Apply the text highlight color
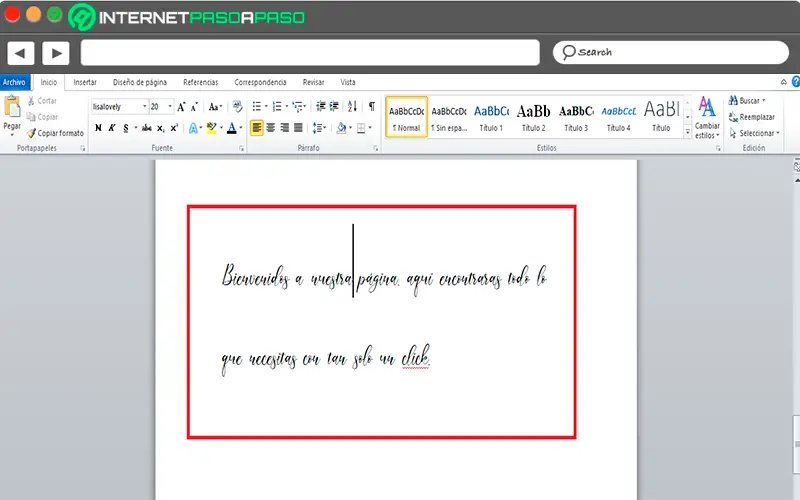The height and width of the screenshot is (500, 800). 212,128
